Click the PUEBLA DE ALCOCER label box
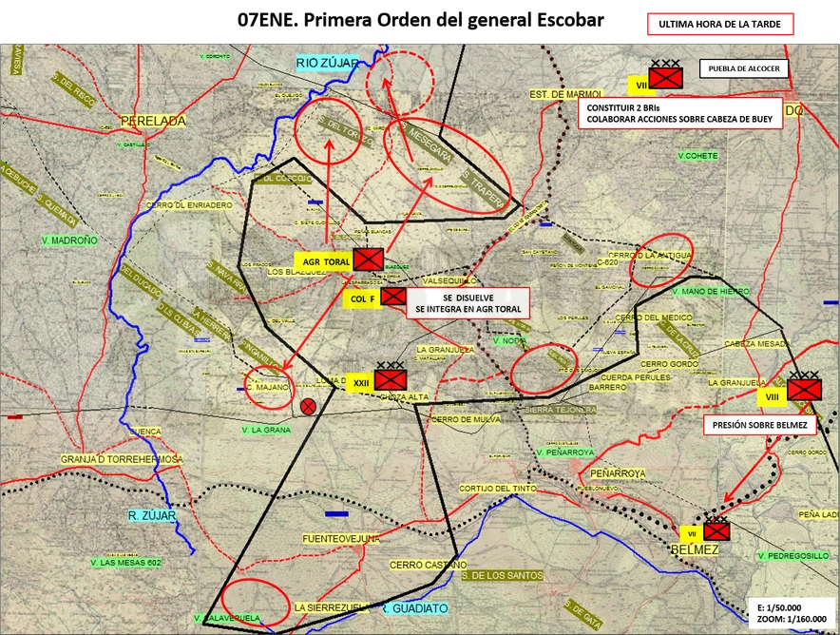Viewport: 840px width, 635px height. tap(744, 68)
